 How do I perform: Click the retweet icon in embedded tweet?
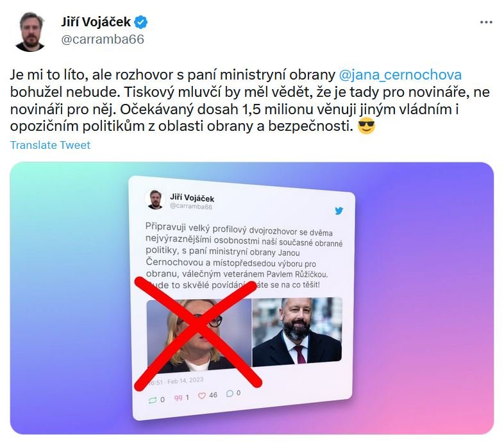click(153, 400)
